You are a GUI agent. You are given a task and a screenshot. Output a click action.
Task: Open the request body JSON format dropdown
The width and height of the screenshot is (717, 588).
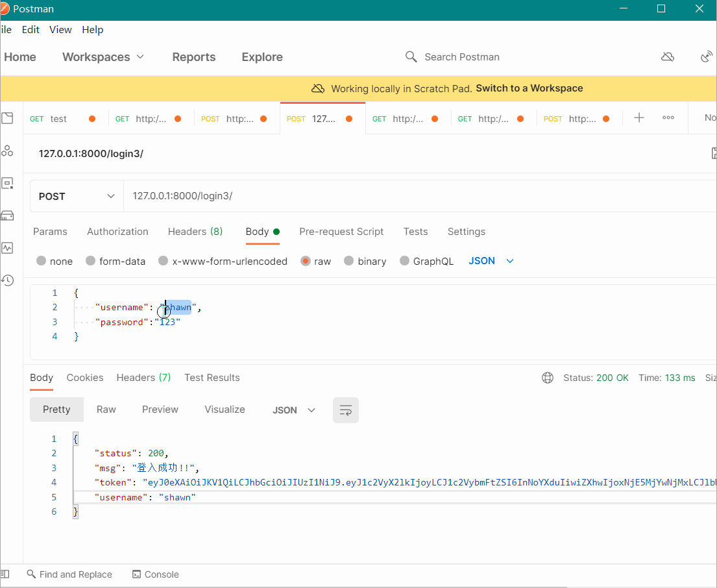click(x=491, y=261)
